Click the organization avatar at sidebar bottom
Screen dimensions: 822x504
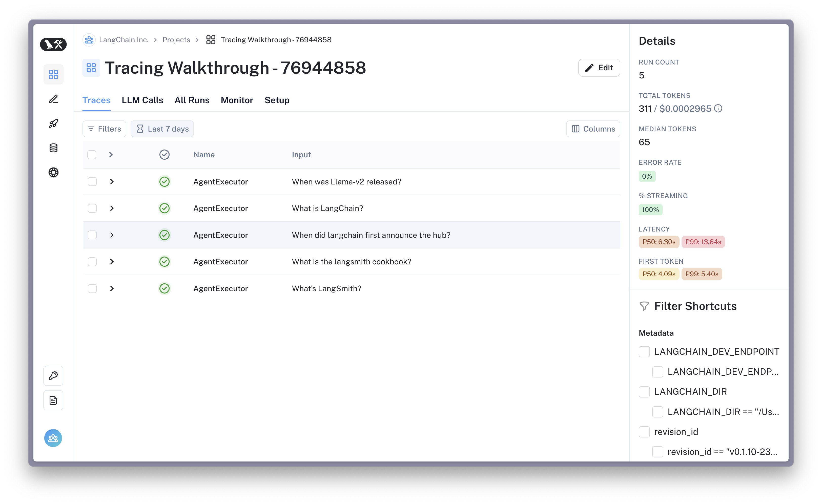53,438
